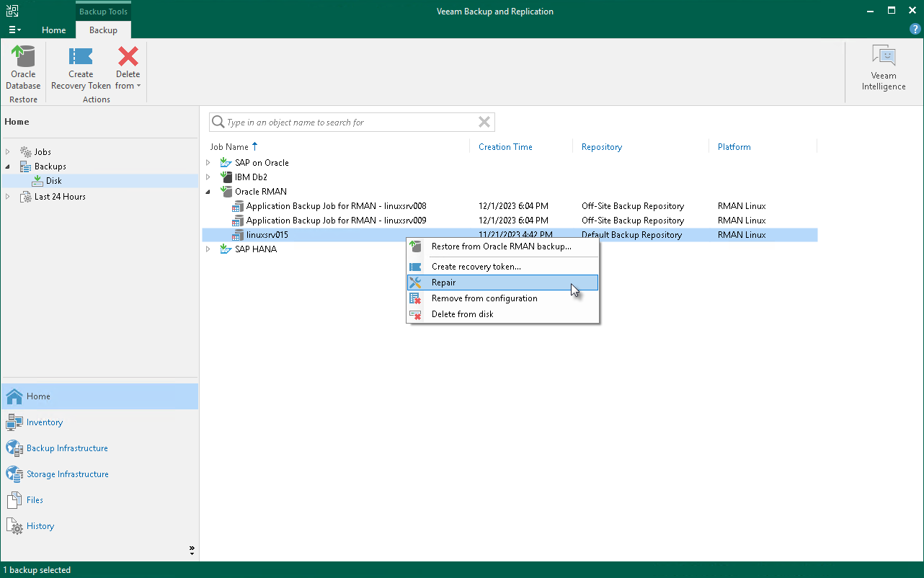Open the Backup Infrastructure view
The width and height of the screenshot is (924, 578).
(x=67, y=448)
